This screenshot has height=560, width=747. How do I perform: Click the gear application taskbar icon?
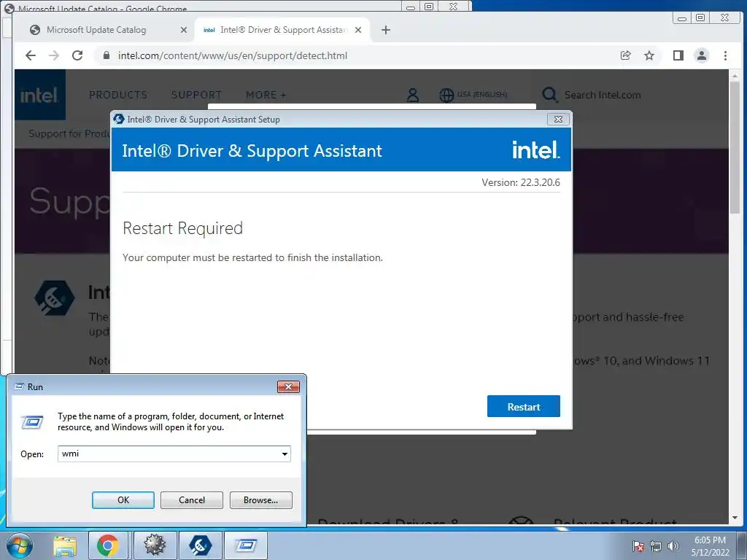tap(155, 545)
